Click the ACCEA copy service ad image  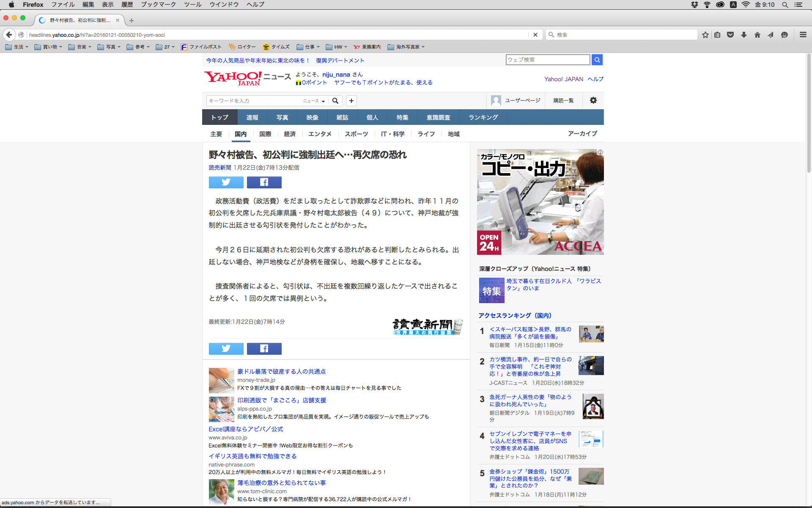coord(540,202)
